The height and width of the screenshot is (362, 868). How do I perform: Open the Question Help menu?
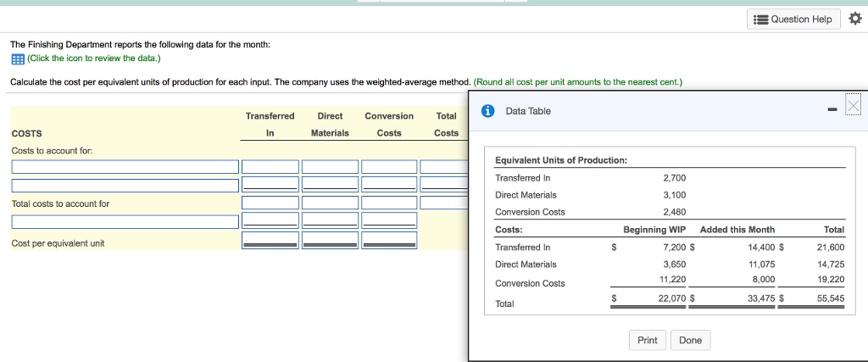tap(793, 19)
